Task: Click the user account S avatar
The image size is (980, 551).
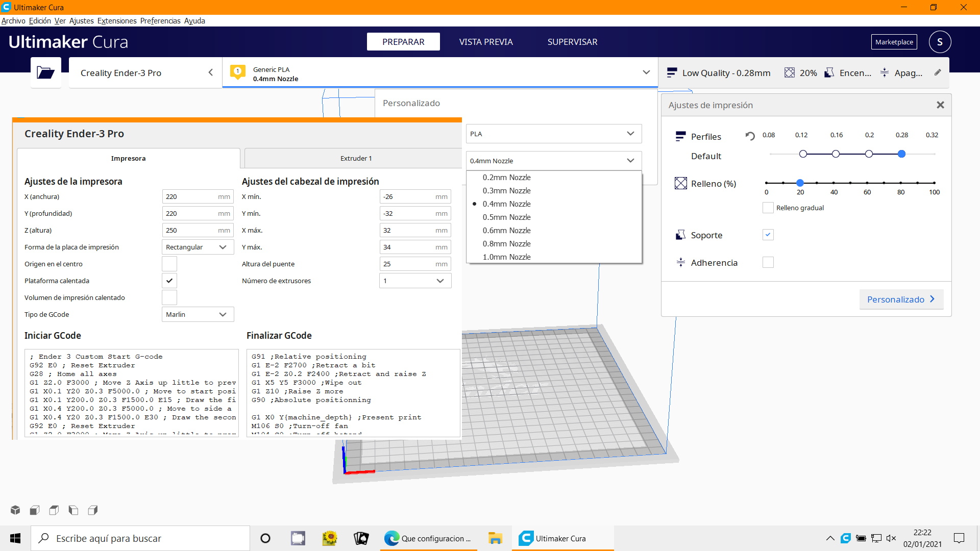Action: click(940, 42)
